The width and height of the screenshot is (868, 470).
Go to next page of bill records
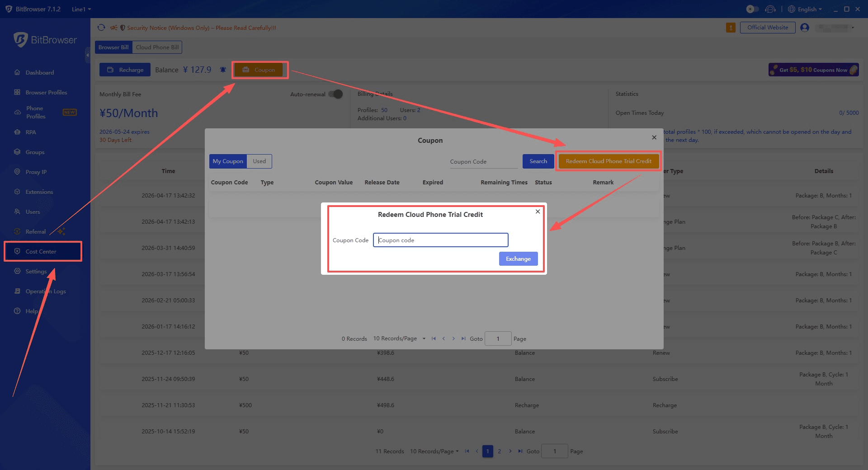point(510,451)
